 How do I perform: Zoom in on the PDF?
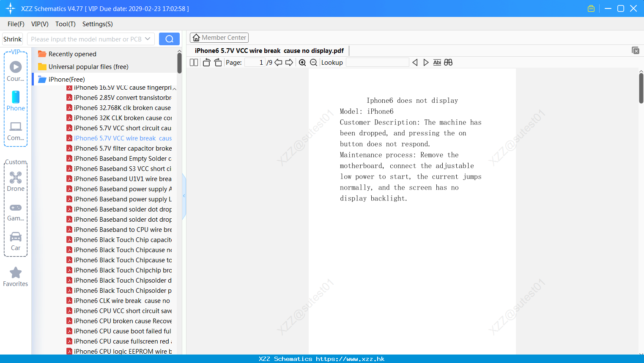pyautogui.click(x=302, y=63)
